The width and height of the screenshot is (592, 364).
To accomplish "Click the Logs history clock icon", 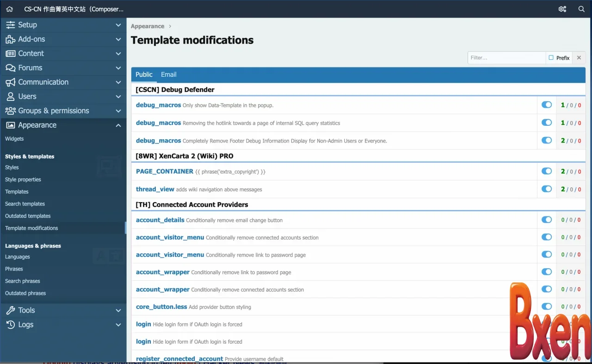I will [10, 325].
